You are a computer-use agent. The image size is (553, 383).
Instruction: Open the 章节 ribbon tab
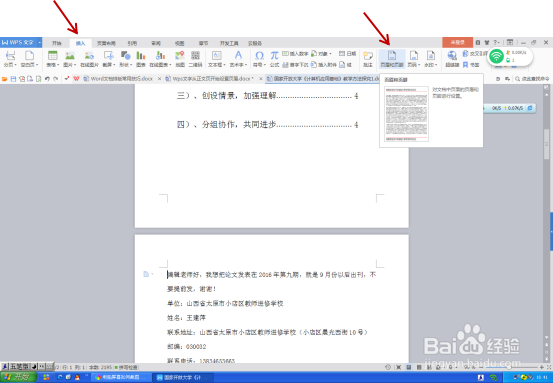203,43
